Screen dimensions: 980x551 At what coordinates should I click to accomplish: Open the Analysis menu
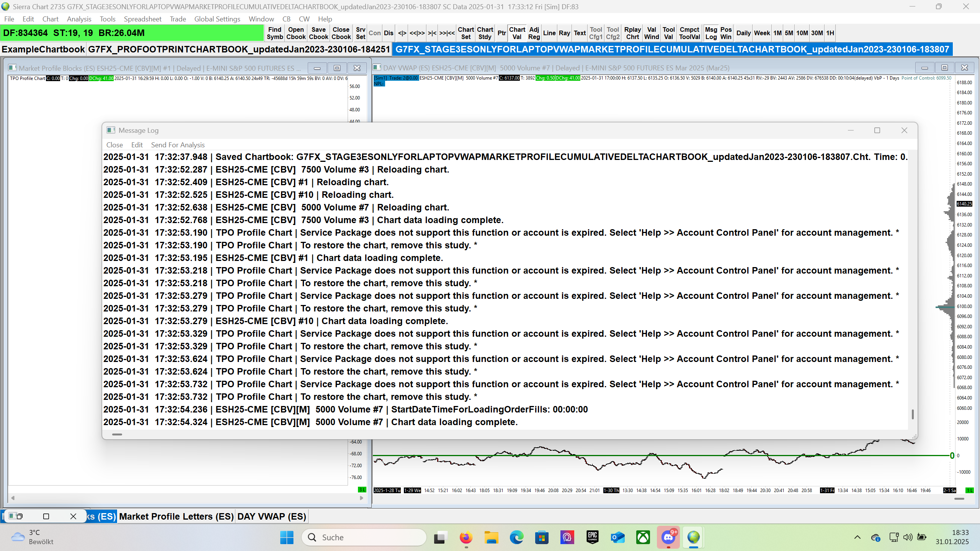79,19
